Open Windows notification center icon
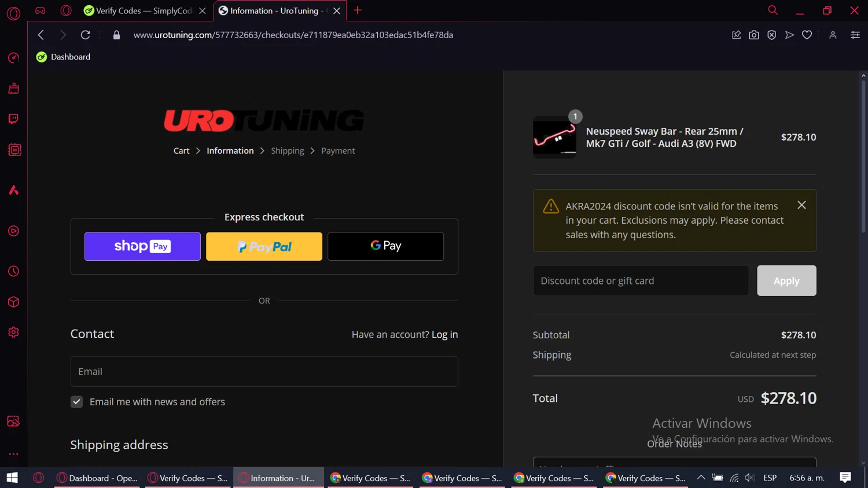Screen dimensions: 868x488 coord(845,478)
